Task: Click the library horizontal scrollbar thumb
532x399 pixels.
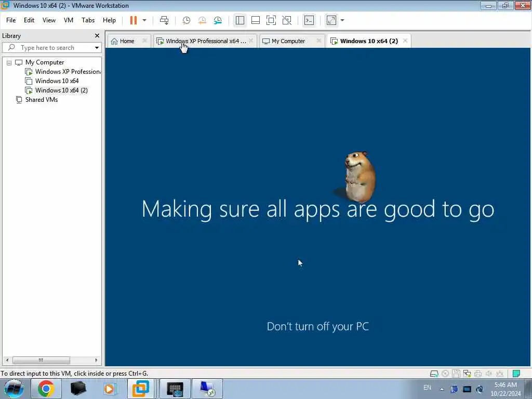Action: coord(41,360)
